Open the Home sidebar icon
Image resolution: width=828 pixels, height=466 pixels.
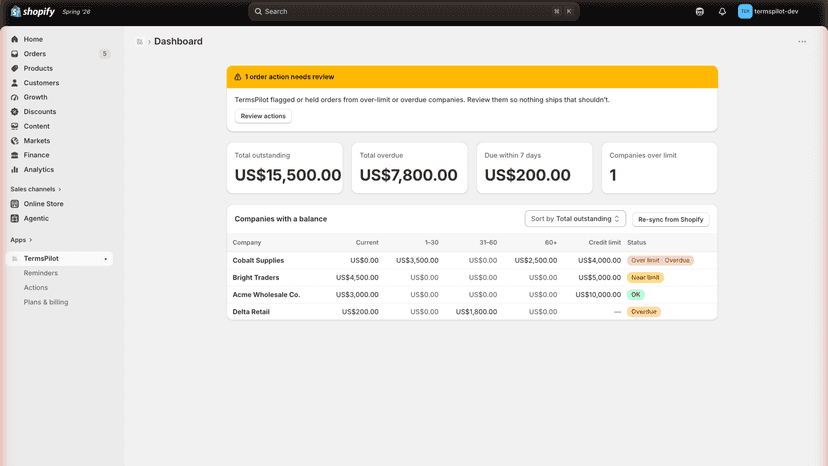tap(15, 39)
